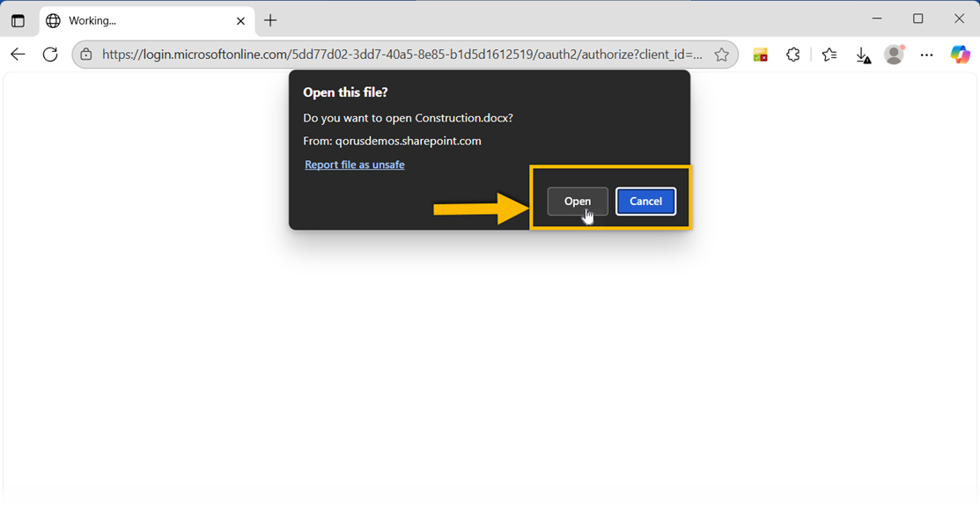Click the yellow and green extension icon

(760, 55)
